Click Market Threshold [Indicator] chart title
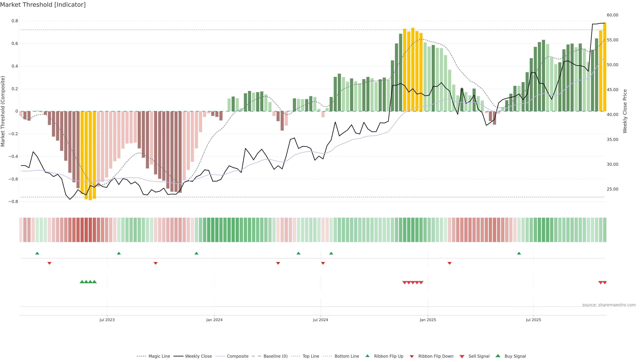 pyautogui.click(x=43, y=5)
